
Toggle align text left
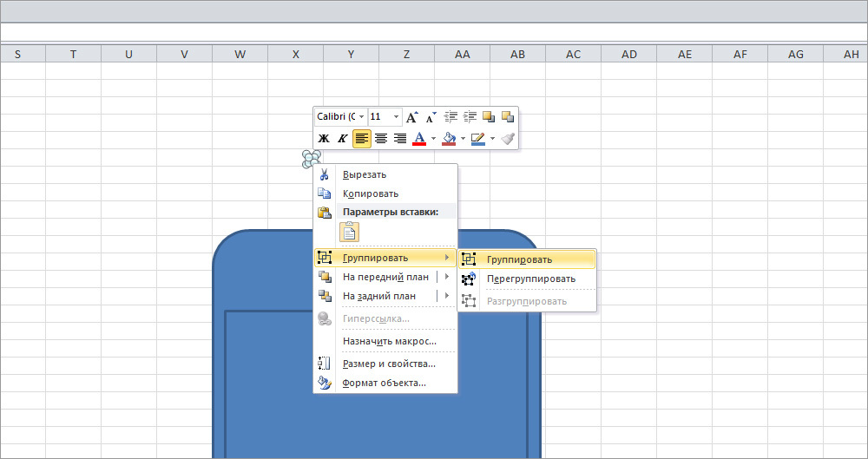click(361, 139)
